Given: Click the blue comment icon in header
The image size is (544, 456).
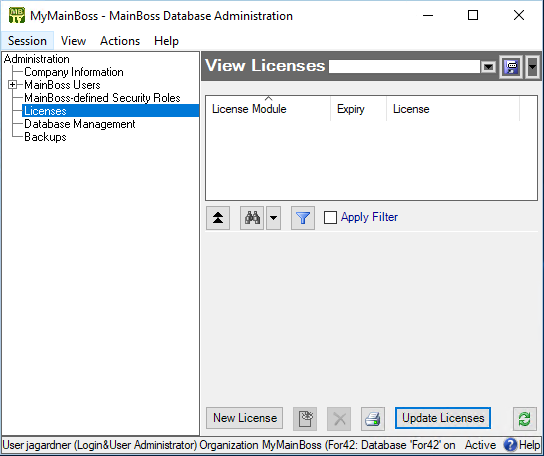Looking at the screenshot, I should (x=512, y=66).
